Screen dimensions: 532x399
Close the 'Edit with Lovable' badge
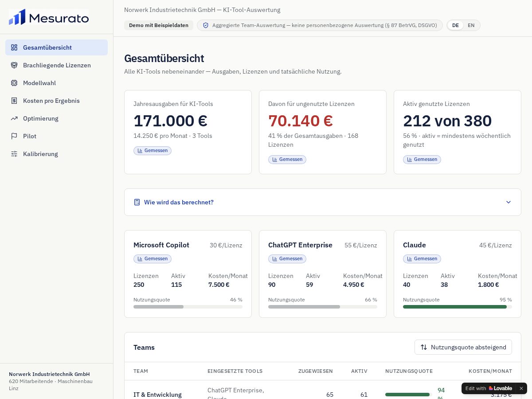click(x=521, y=388)
